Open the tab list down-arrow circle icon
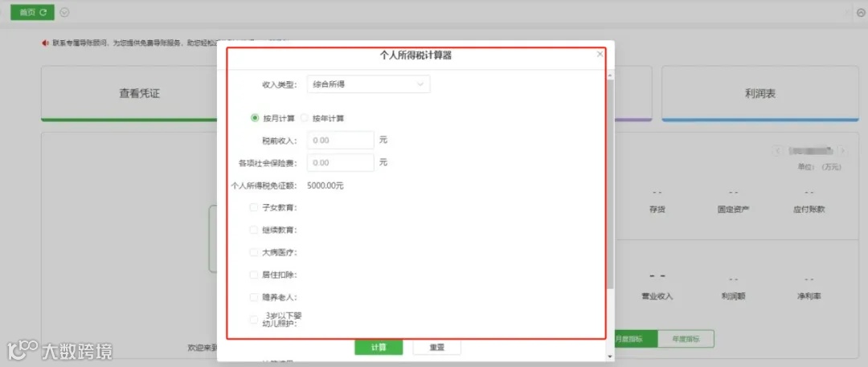This screenshot has height=367, width=868. 64,12
